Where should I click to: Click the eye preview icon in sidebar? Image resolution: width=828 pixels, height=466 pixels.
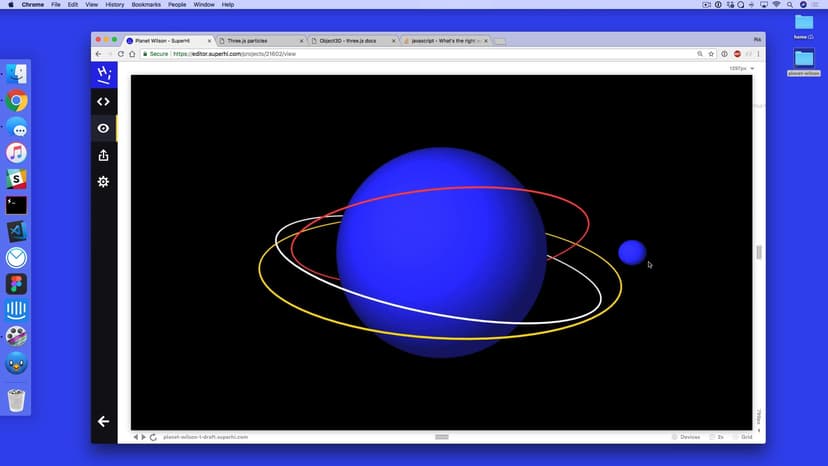point(103,128)
